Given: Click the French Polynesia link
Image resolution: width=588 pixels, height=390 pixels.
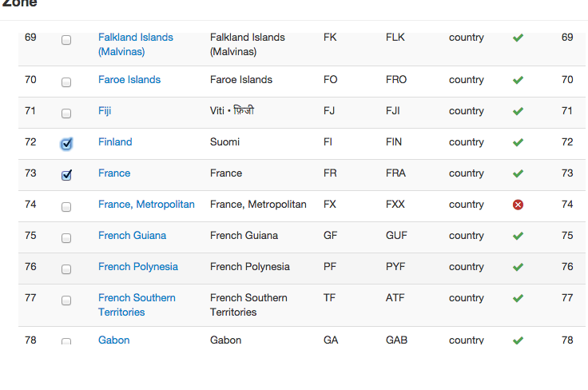Looking at the screenshot, I should pyautogui.click(x=137, y=267).
